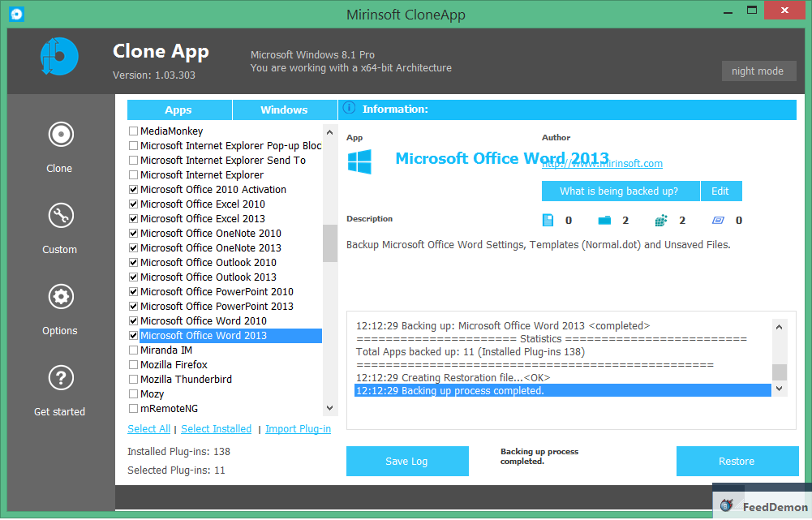Click the FeedDemon icon in the corner
This screenshot has height=520, width=812.
pyautogui.click(x=727, y=505)
